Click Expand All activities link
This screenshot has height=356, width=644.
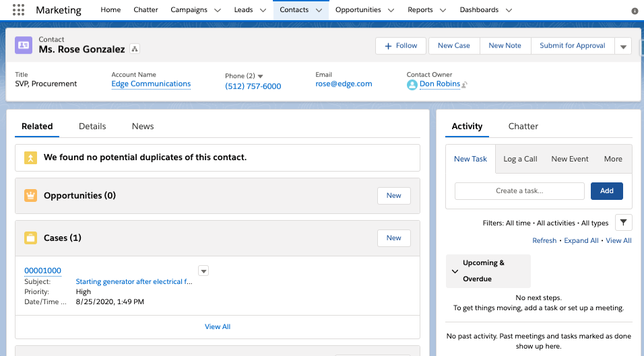581,241
